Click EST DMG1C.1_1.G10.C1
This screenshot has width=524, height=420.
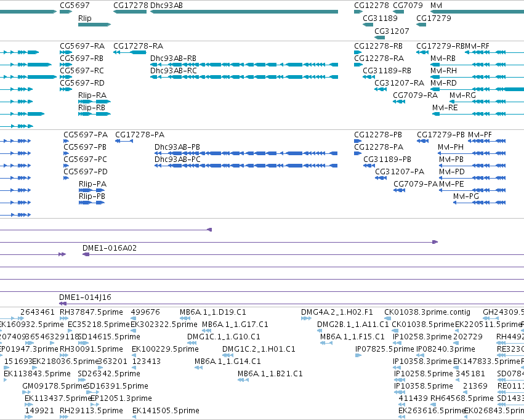(191, 343)
